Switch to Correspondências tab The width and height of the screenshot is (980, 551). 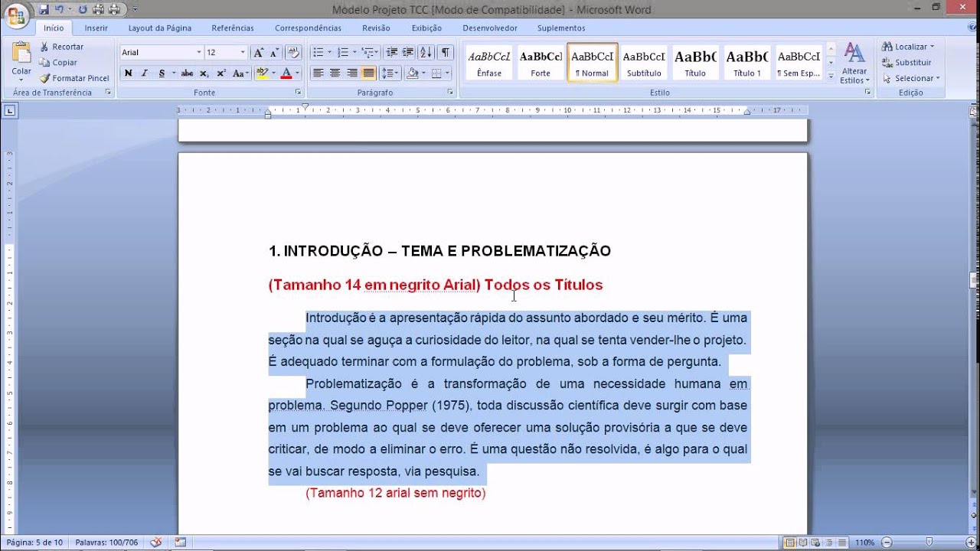click(x=308, y=28)
